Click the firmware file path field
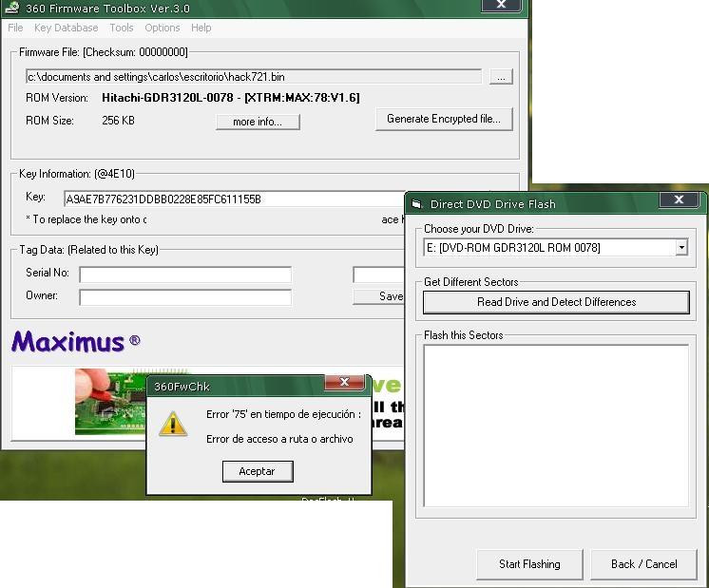 pyautogui.click(x=254, y=77)
